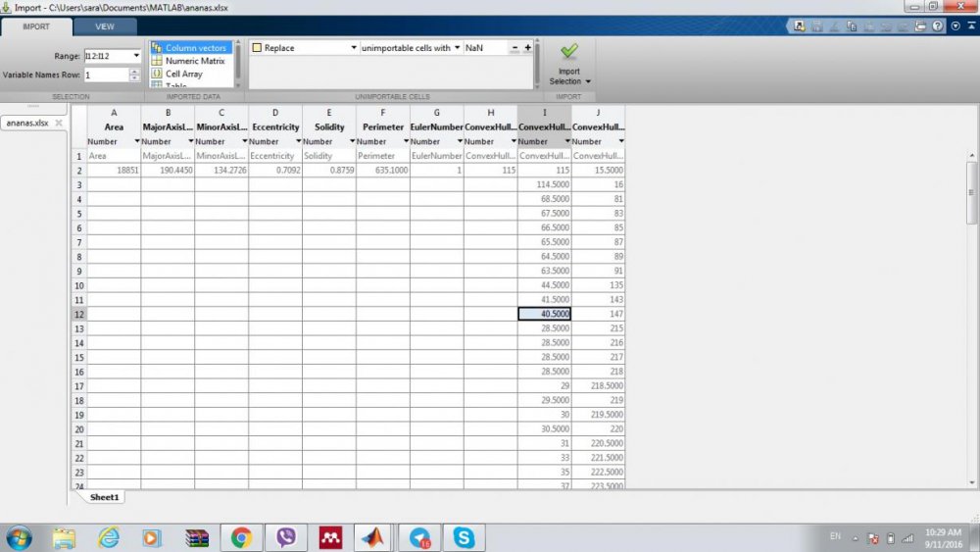Open Google Chrome from the taskbar
The width and height of the screenshot is (980, 552).
click(x=241, y=537)
